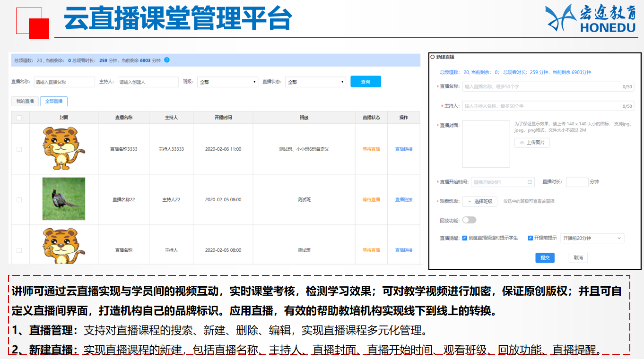Screen dimensions: 644x359
Task: Open 直播链接 for 直播名称3333 row
Action: pyautogui.click(x=403, y=149)
